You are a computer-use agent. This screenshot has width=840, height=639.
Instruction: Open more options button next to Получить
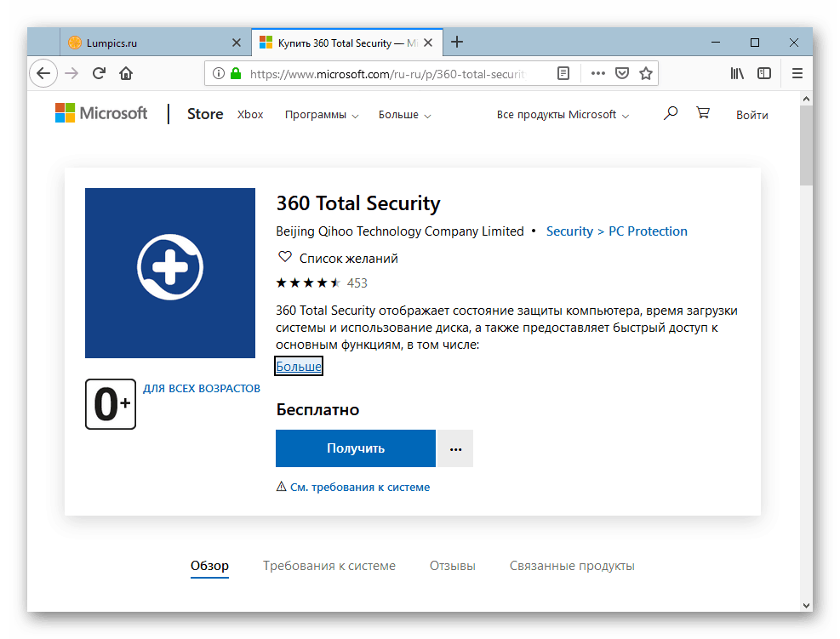455,449
